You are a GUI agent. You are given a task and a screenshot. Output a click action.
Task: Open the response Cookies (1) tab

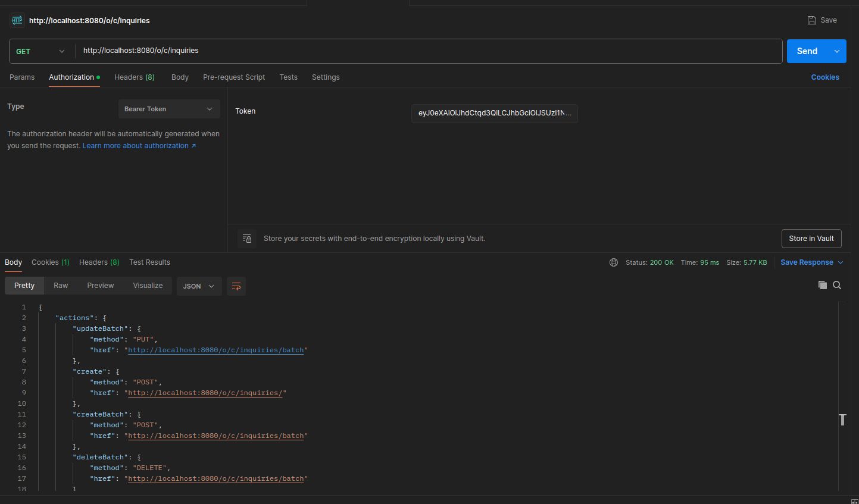(x=51, y=262)
